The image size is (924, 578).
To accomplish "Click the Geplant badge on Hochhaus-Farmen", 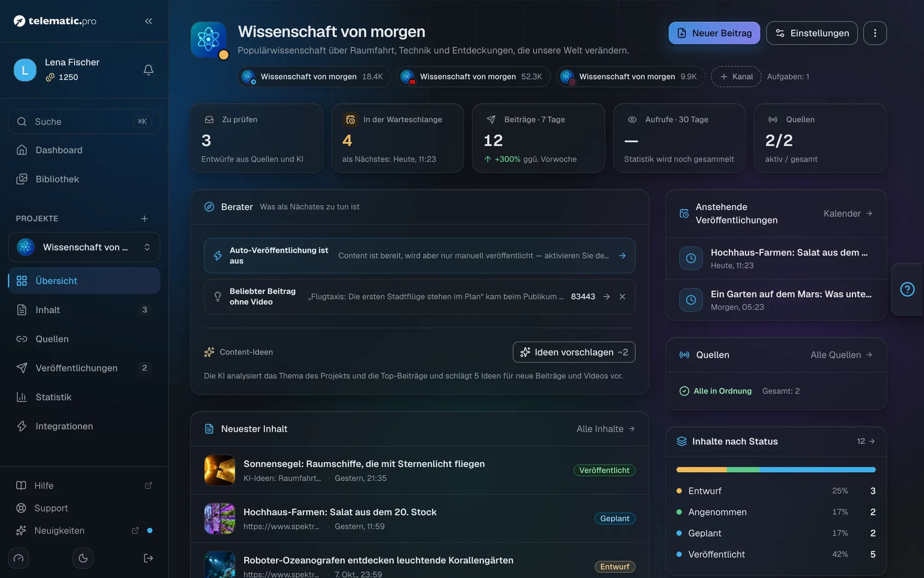I will (614, 518).
